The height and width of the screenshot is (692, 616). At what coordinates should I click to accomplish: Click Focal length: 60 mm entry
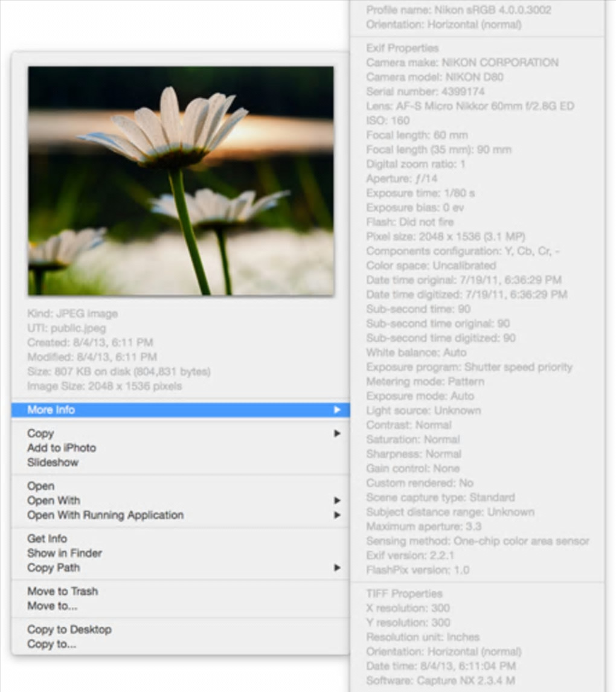(417, 135)
